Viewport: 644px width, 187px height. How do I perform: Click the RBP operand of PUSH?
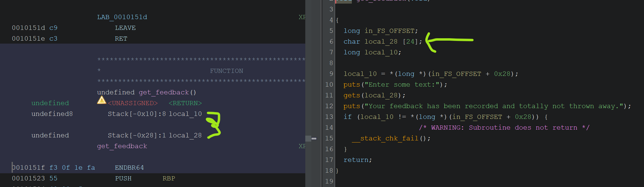[169, 178]
